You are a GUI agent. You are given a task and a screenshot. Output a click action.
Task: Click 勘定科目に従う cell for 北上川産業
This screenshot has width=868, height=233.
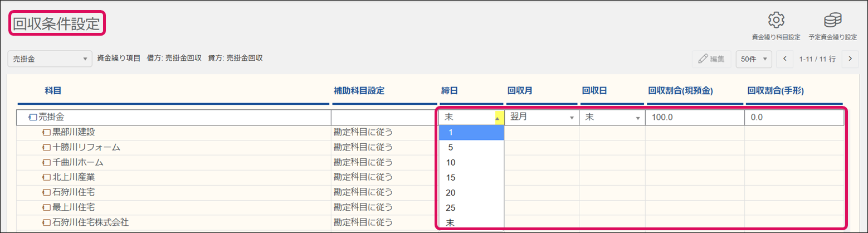pyautogui.click(x=384, y=178)
